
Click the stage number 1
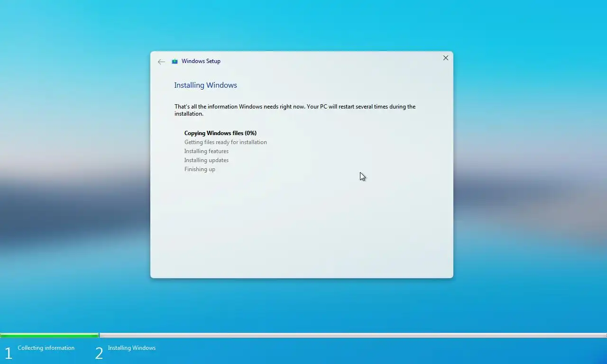click(8, 353)
